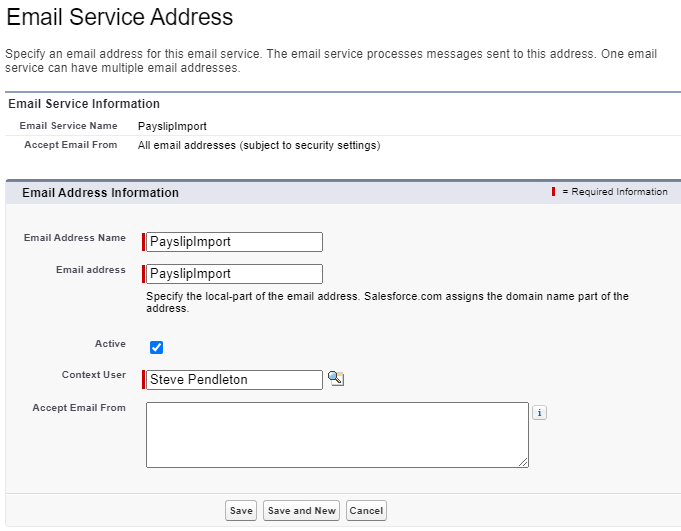Click the local-part help text below Email address
This screenshot has height=531, width=681.
pyautogui.click(x=387, y=302)
